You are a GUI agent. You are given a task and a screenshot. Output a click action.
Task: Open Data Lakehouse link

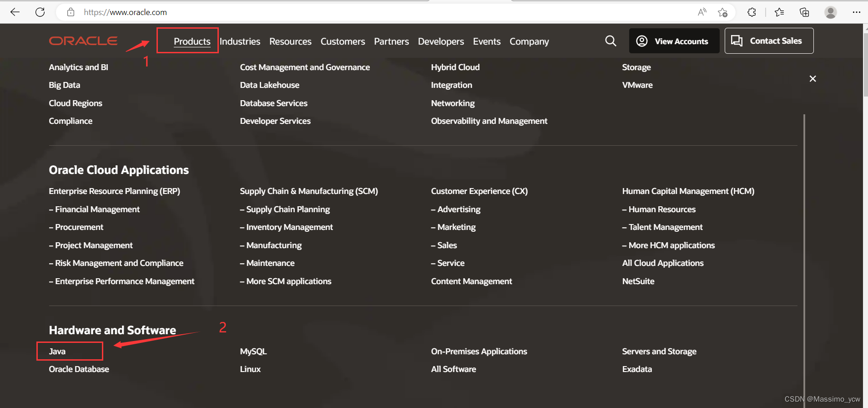[x=269, y=85]
